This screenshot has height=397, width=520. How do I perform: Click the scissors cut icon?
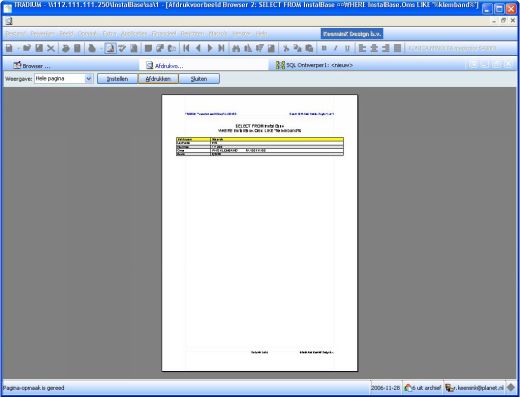point(286,48)
